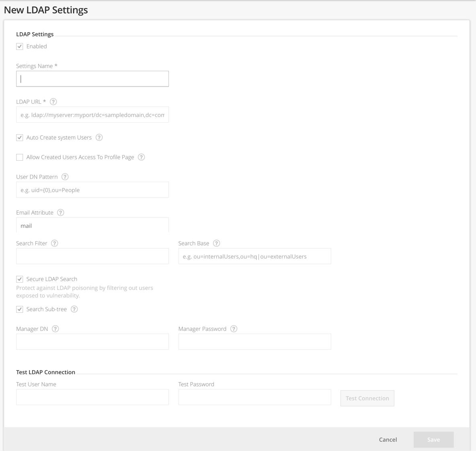Click the Auto Create system Users help icon

tap(99, 137)
